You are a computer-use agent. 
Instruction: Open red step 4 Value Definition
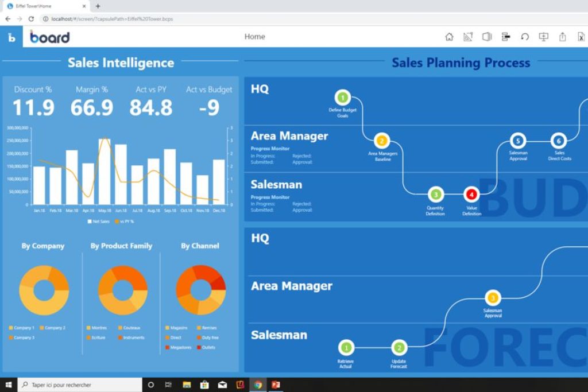click(x=471, y=195)
